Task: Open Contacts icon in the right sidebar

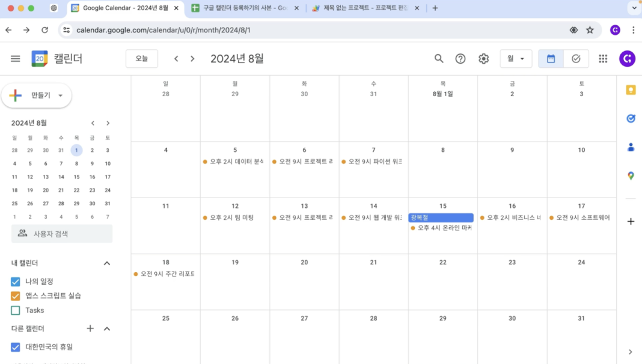Action: pyautogui.click(x=630, y=147)
